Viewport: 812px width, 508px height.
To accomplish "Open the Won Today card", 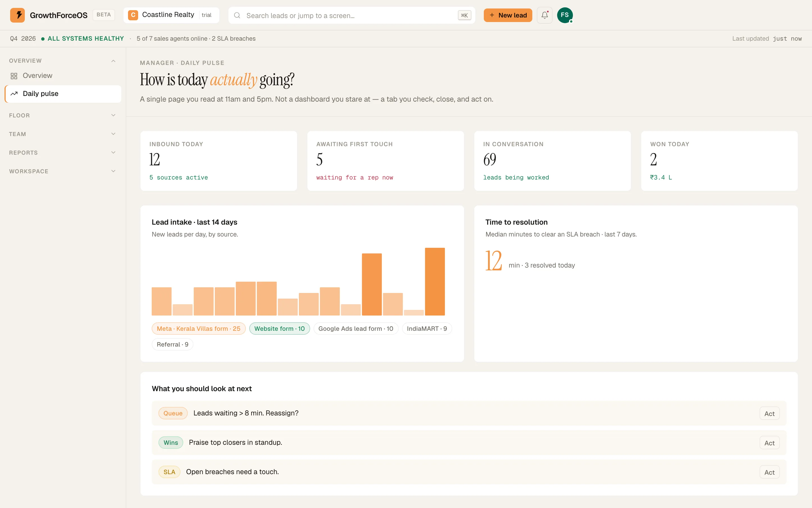I will [x=720, y=161].
